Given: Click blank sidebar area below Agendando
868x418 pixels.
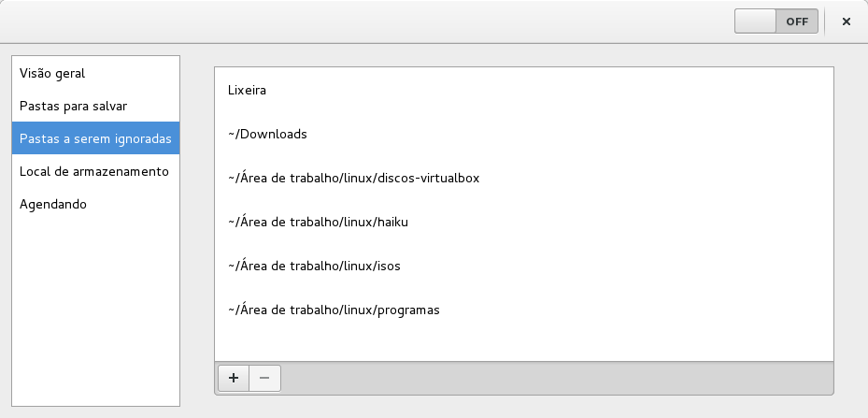Looking at the screenshot, I should (x=95, y=309).
